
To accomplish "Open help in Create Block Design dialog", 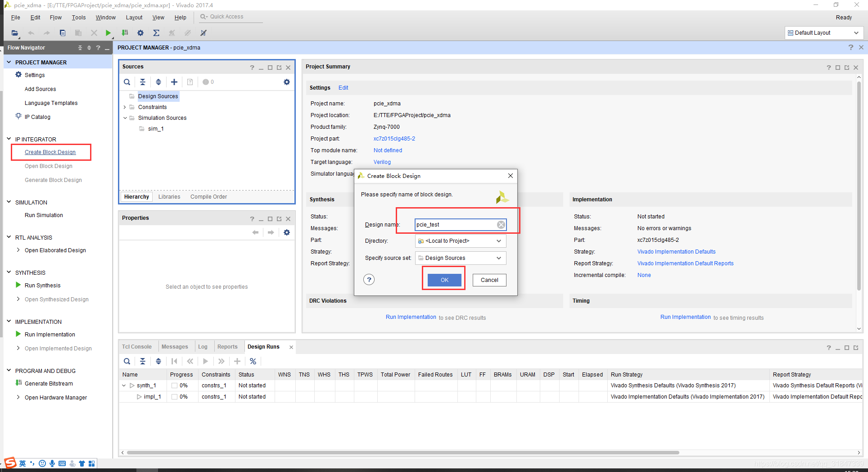I will click(x=369, y=280).
